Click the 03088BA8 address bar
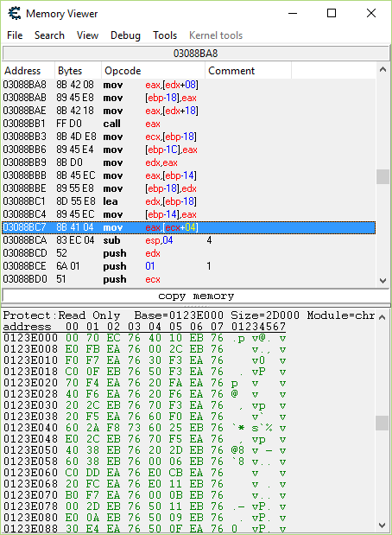This screenshot has width=392, height=535. (x=196, y=54)
